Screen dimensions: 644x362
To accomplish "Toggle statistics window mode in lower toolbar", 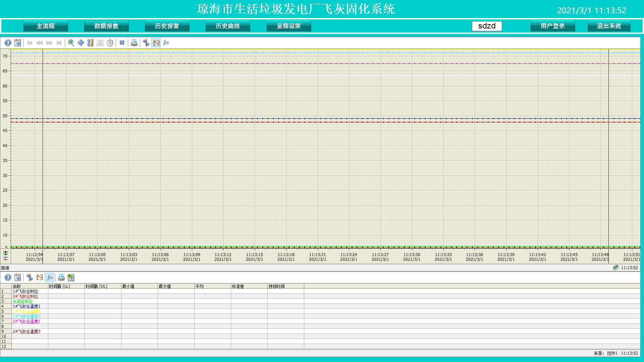I will (49, 278).
